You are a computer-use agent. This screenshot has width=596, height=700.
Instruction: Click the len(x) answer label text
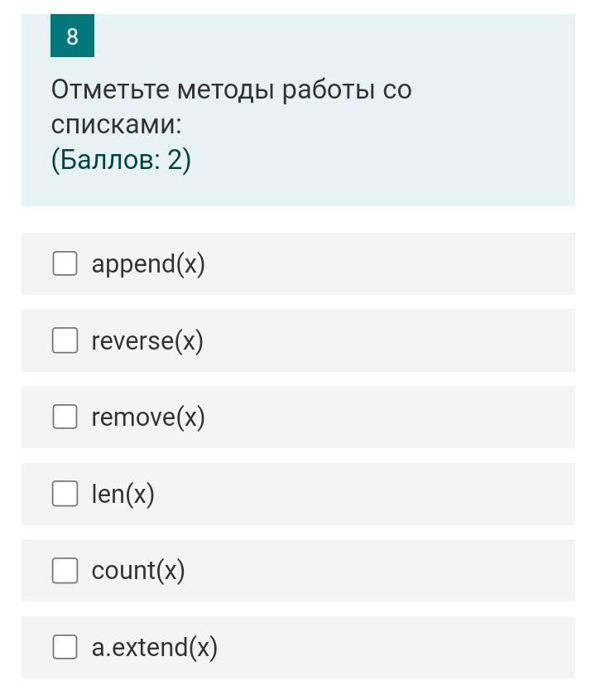click(x=123, y=495)
